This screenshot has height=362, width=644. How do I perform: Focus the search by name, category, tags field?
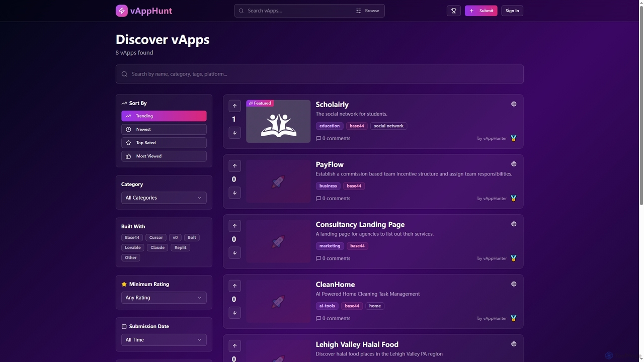click(319, 74)
